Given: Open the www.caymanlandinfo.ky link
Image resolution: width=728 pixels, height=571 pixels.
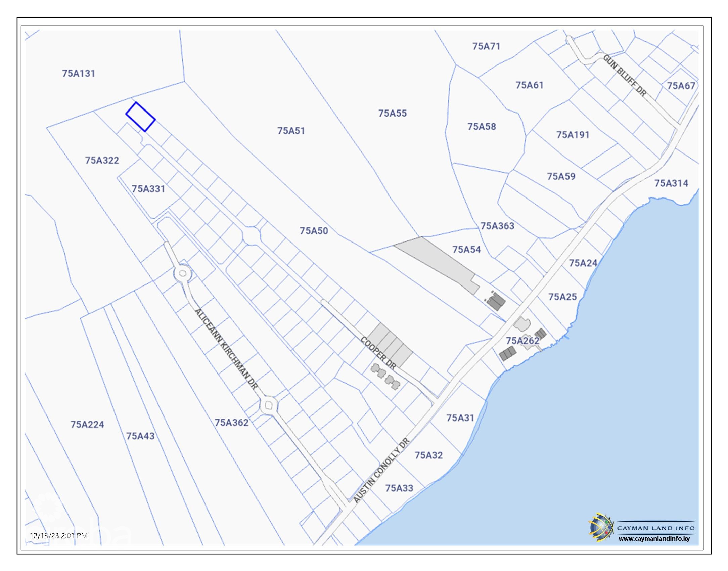Looking at the screenshot, I should pos(654,538).
